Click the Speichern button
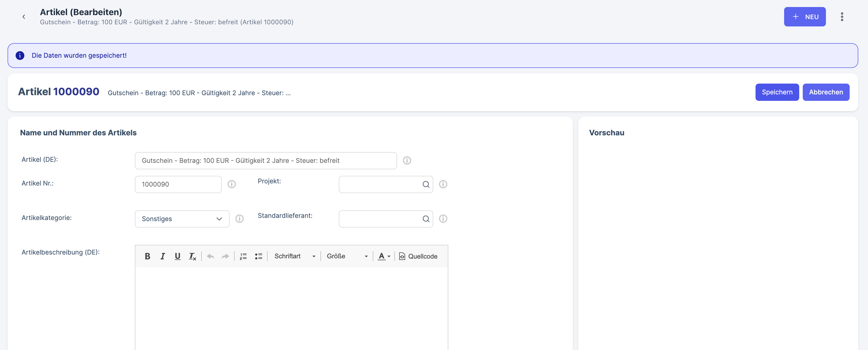This screenshot has height=350, width=868. click(777, 92)
